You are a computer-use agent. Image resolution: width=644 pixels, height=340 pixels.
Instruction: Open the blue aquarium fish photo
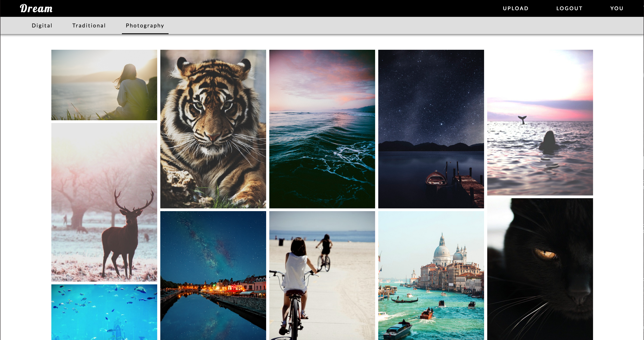tap(104, 312)
